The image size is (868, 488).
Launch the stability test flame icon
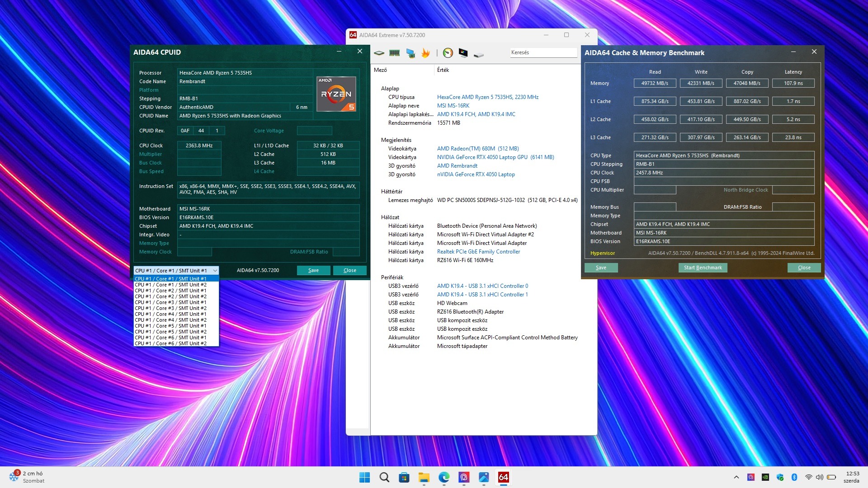coord(425,53)
